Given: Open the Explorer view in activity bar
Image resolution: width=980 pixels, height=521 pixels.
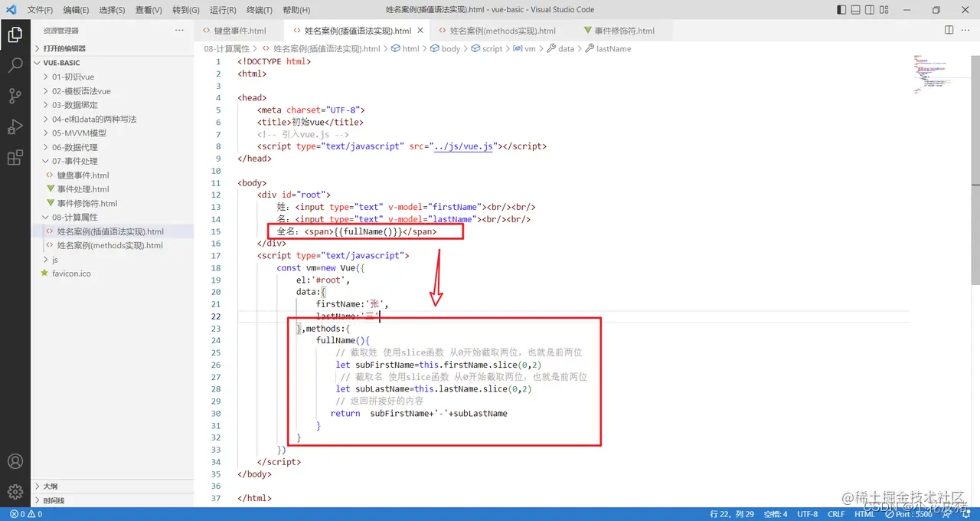Looking at the screenshot, I should pos(15,34).
